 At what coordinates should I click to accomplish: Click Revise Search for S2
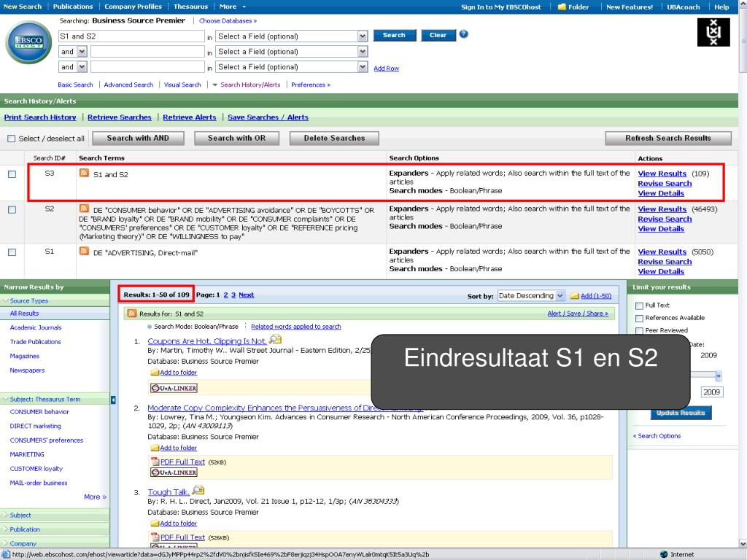coord(665,219)
